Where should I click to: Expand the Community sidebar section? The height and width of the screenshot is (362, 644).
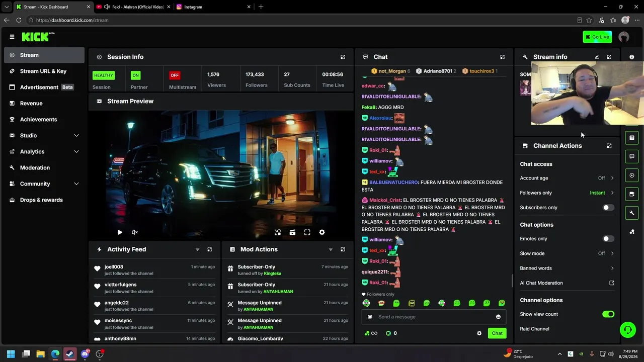click(x=44, y=184)
